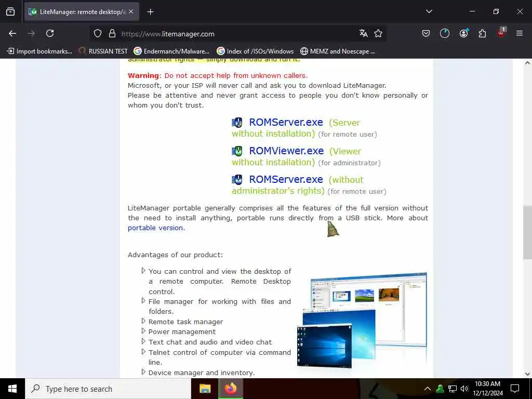The image size is (532, 399).
Task: Click icon beside ROMViewer.exe link
Action: [237, 151]
